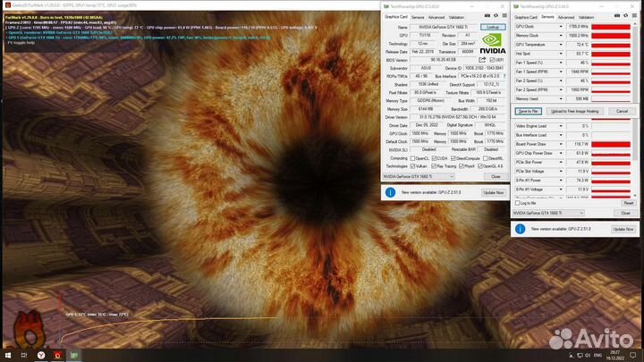This screenshot has width=644, height=362.
Task: Click the info icon in right update banner
Action: 520,229
